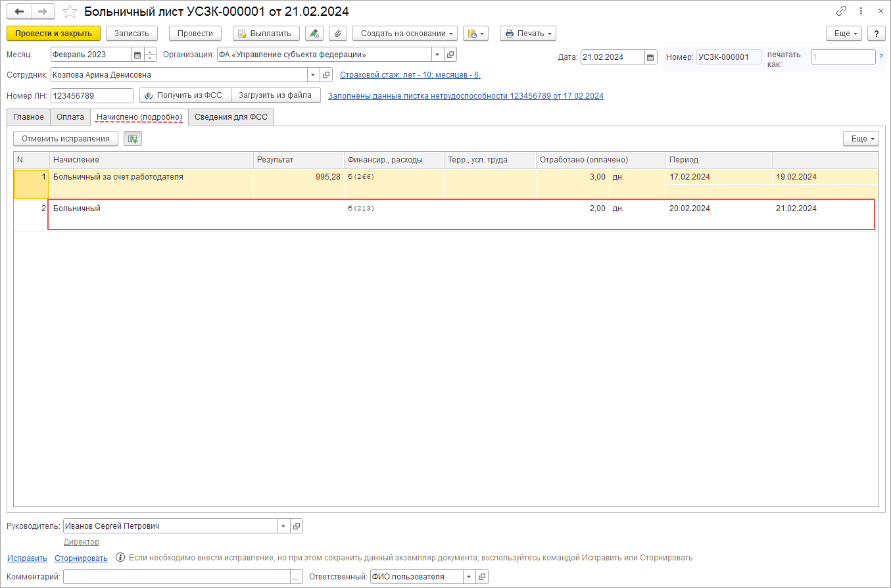This screenshot has width=891, height=588.
Task: Click Провести и закрыть button
Action: [x=53, y=33]
